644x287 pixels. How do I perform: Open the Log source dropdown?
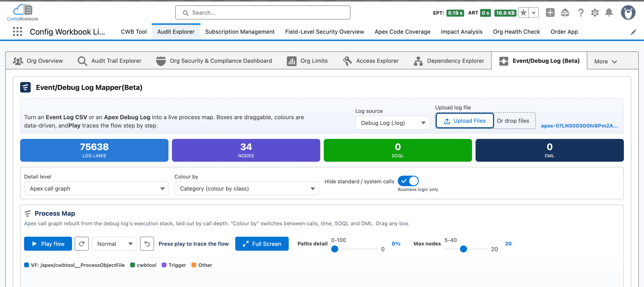(393, 123)
